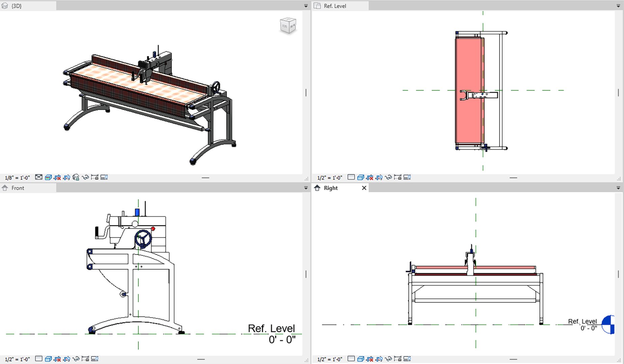The width and height of the screenshot is (624, 364).
Task: Show crop region in Front view
Action: (66, 359)
